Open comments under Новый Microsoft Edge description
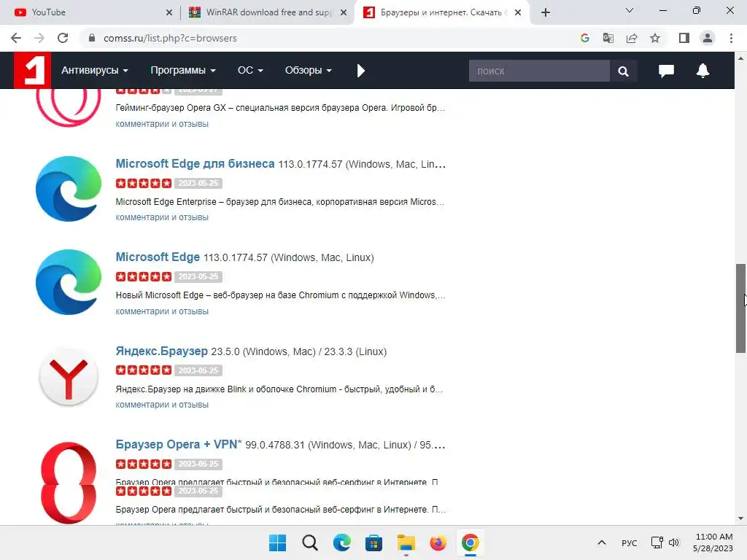Screen dimensions: 747x560 click(162, 311)
